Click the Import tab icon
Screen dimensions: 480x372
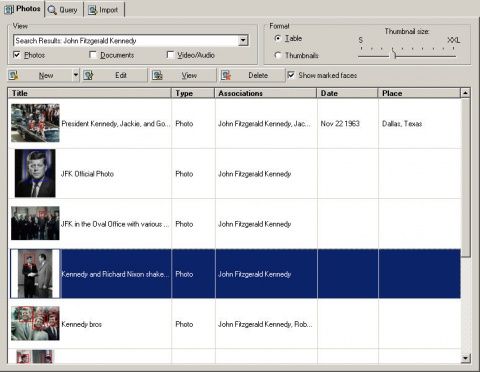pos(92,10)
